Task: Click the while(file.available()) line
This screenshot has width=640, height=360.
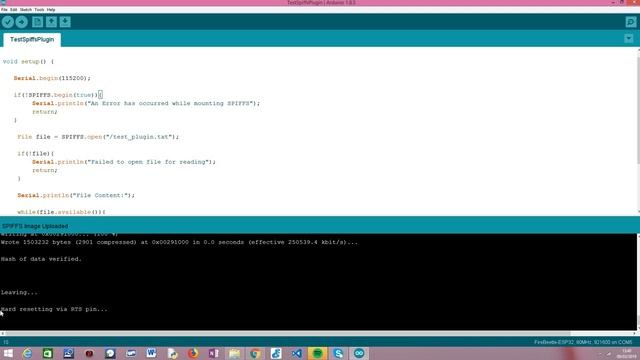Action: [x=61, y=212]
